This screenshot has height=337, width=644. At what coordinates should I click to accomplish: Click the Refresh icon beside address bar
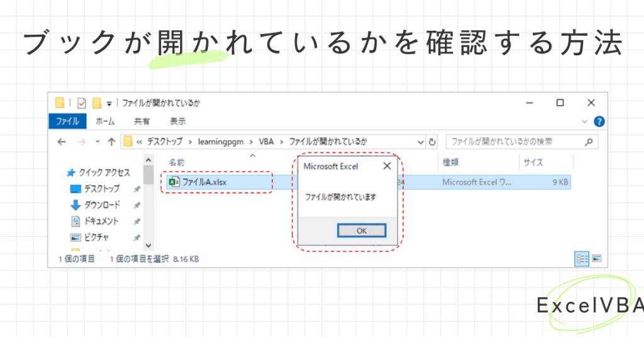[x=432, y=141]
